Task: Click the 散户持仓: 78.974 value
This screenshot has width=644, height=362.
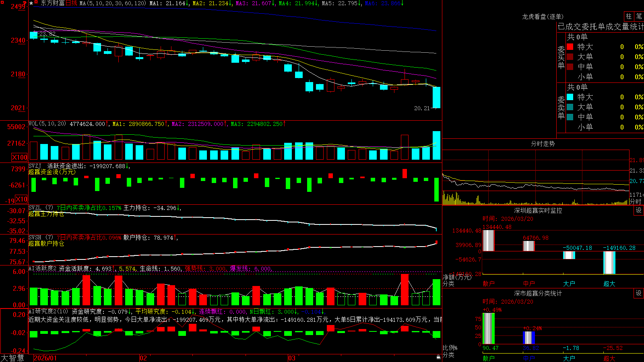Action: click(151, 238)
